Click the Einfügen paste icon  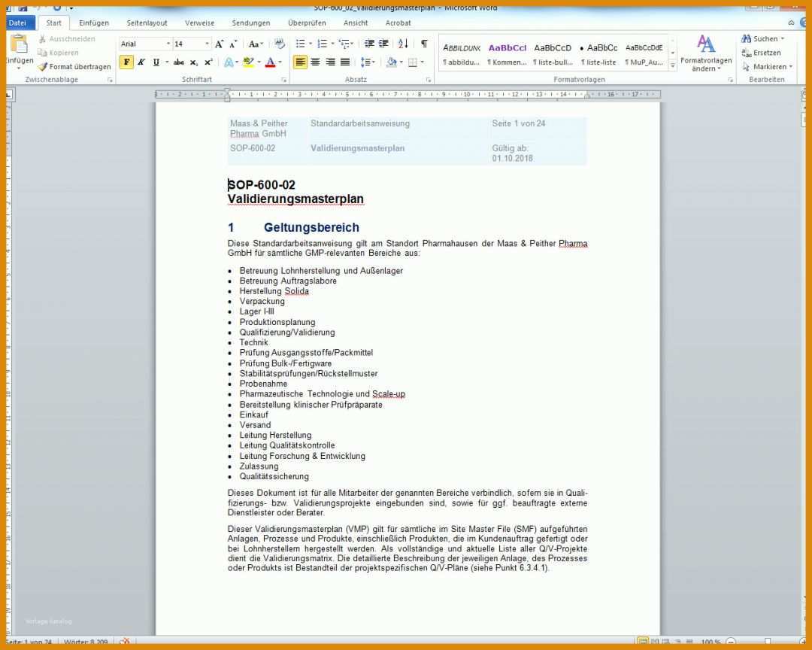click(19, 44)
